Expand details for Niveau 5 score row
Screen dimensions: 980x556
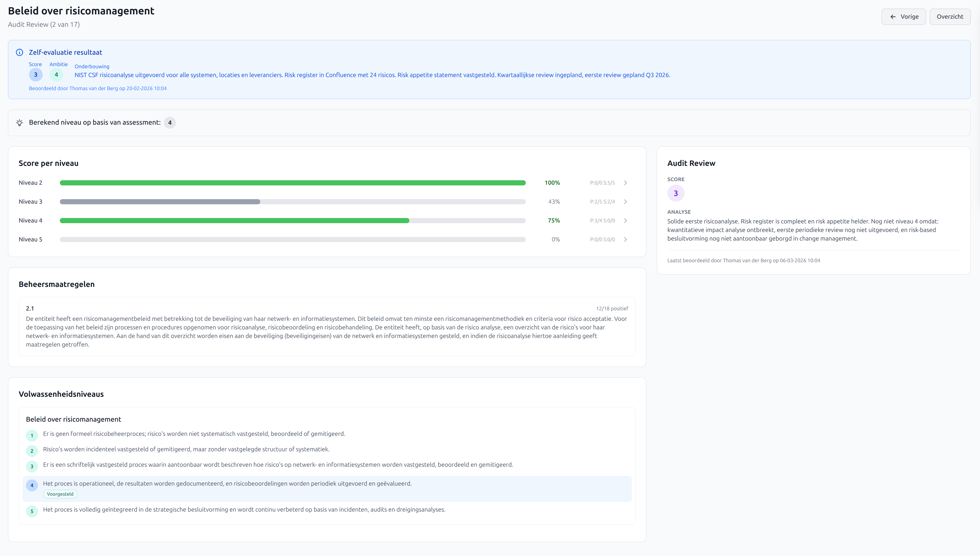(x=625, y=239)
